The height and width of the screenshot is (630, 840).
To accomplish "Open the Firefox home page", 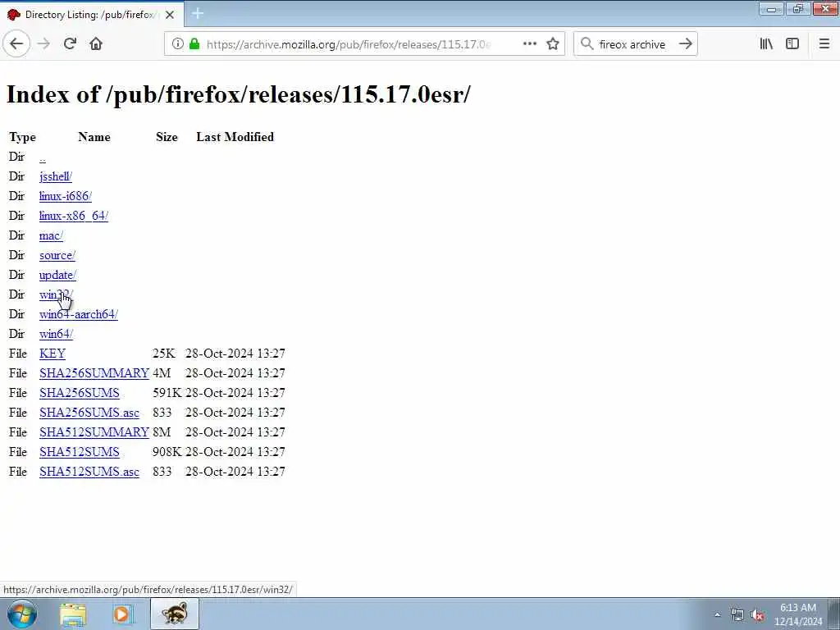I will click(96, 44).
